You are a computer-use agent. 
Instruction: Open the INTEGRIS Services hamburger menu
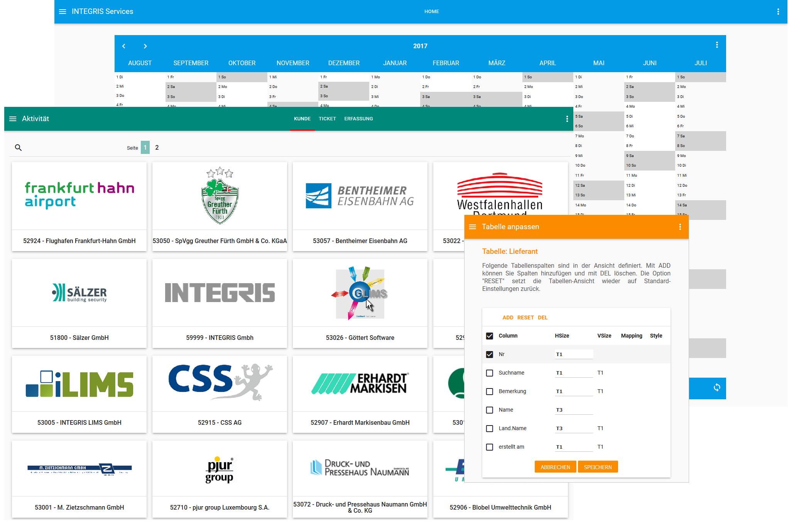point(63,12)
